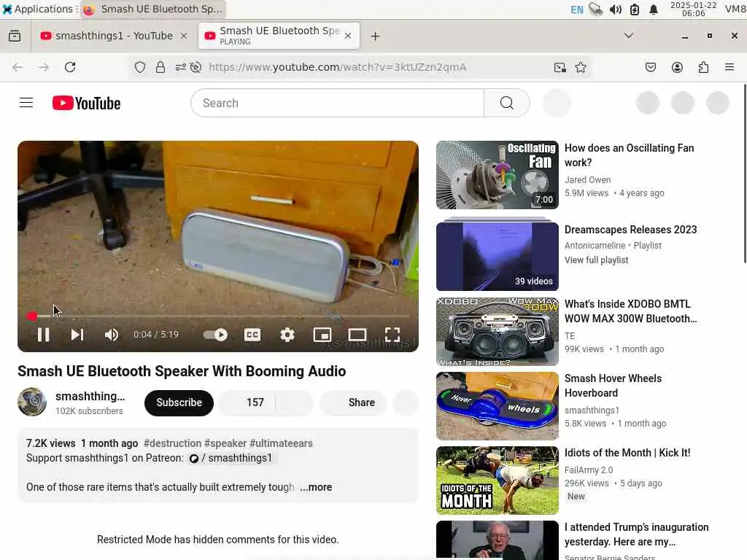This screenshot has width=747, height=560.
Task: Mute the video volume icon
Action: click(112, 335)
